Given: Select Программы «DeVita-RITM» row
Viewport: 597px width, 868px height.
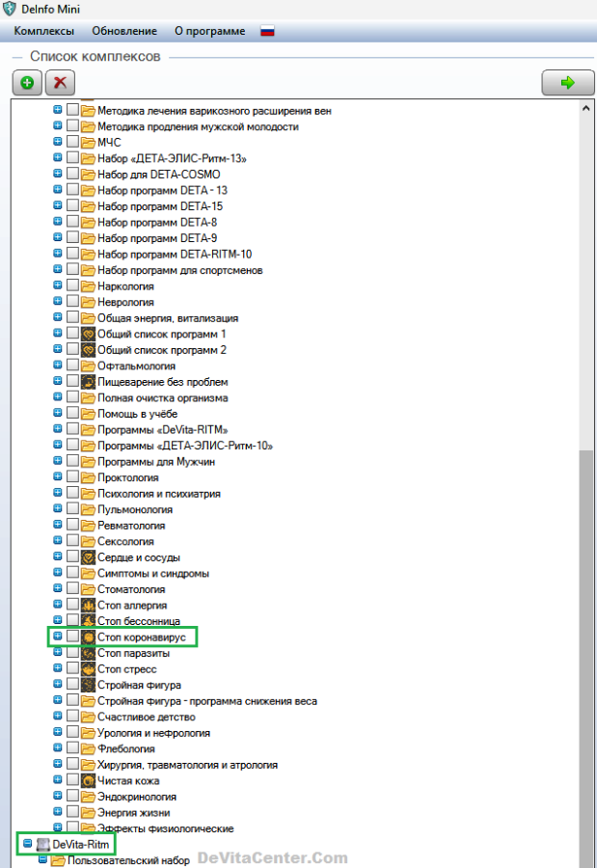Looking at the screenshot, I should 162,430.
